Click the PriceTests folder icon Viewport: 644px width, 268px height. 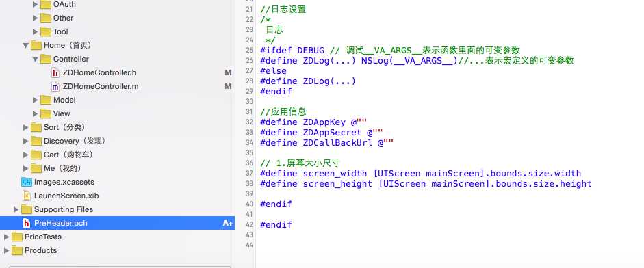click(17, 237)
